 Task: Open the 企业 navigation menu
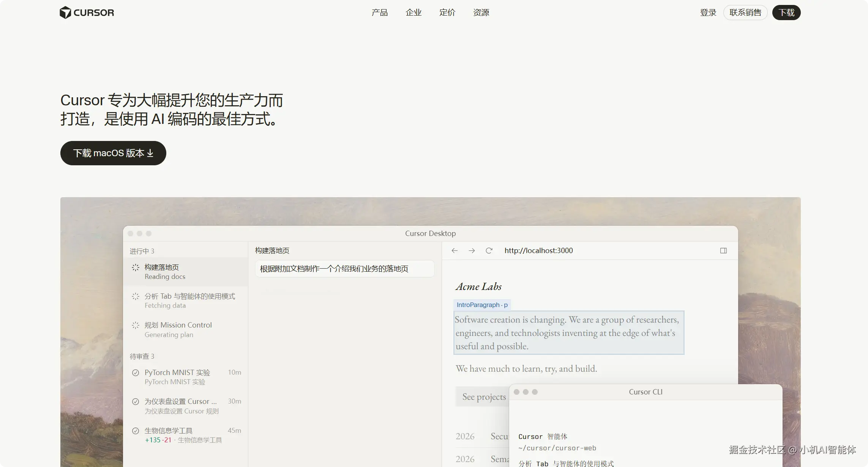413,13
